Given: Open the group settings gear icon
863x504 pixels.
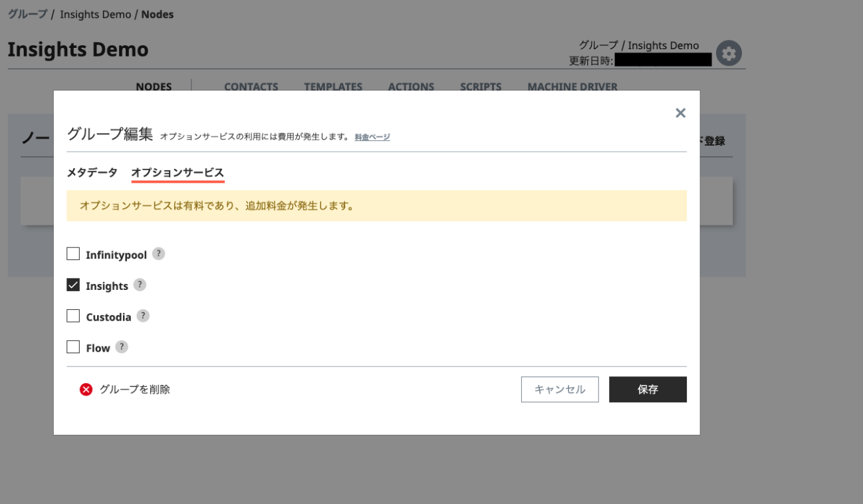Looking at the screenshot, I should (x=729, y=53).
